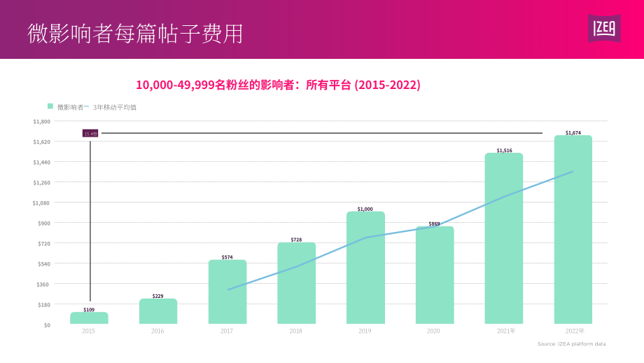The height and width of the screenshot is (363, 644).
Task: Select the $360 y-axis label
Action: pos(44,285)
